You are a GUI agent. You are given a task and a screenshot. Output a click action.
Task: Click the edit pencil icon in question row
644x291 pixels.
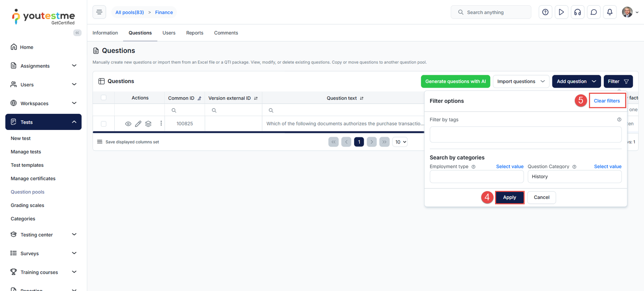tap(138, 124)
